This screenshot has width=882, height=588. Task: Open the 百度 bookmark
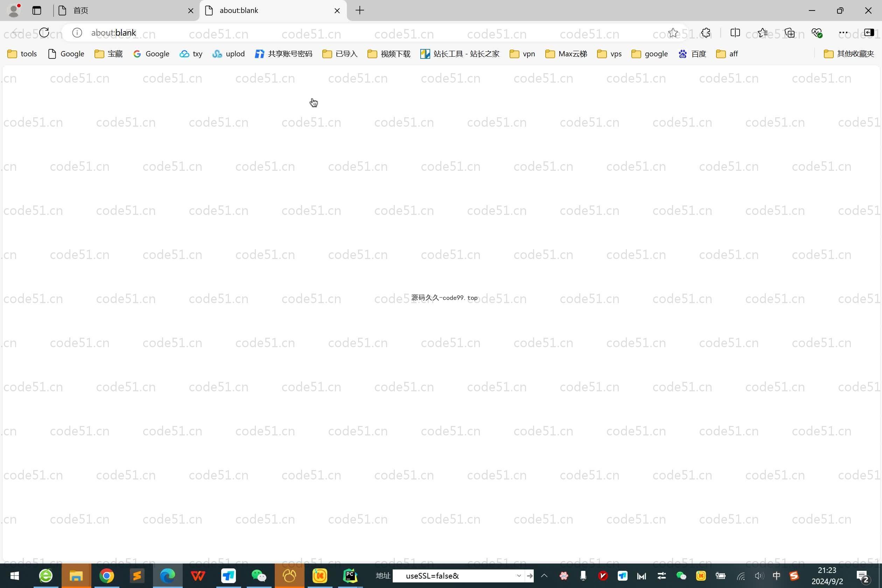(692, 54)
